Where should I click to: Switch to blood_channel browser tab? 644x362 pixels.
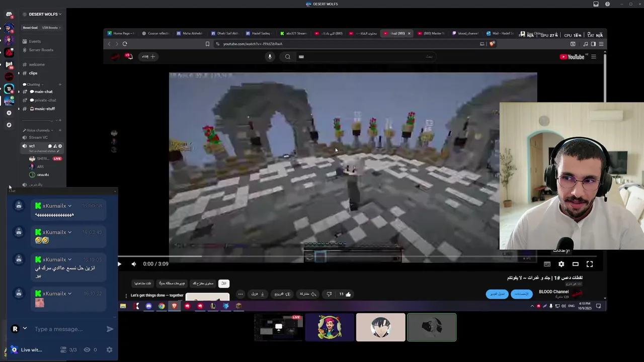(x=465, y=33)
